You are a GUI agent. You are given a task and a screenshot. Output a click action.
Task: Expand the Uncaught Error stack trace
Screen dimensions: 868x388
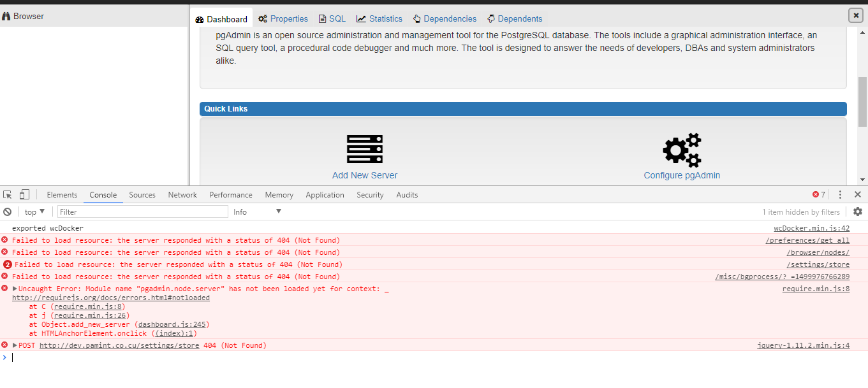pyautogui.click(x=15, y=289)
